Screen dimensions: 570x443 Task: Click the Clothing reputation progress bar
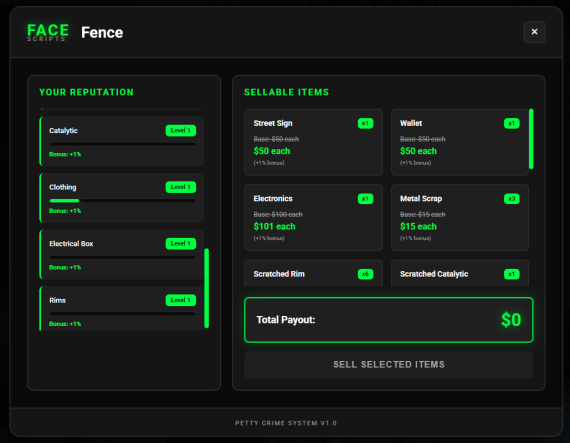[123, 201]
